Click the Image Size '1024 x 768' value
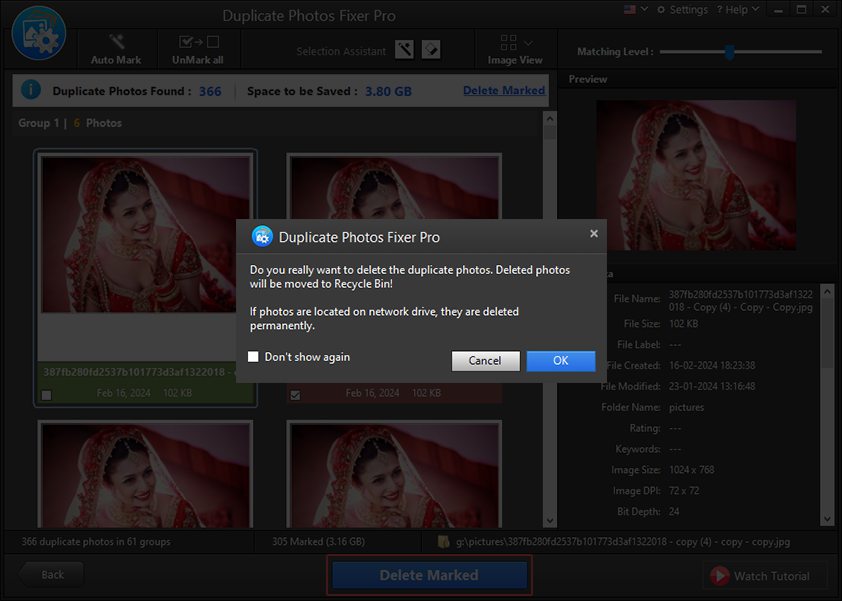 tap(692, 470)
